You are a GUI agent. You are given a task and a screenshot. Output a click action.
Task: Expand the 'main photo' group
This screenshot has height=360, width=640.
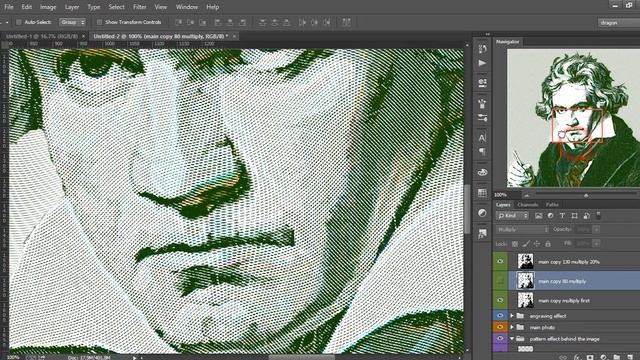(512, 327)
